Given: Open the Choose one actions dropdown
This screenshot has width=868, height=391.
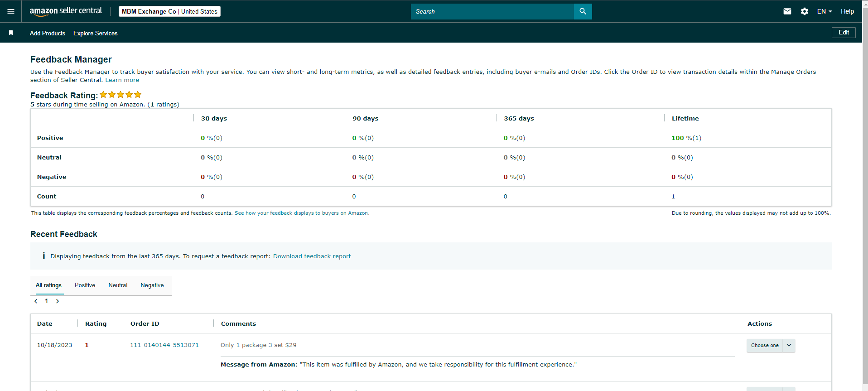Looking at the screenshot, I should [771, 345].
